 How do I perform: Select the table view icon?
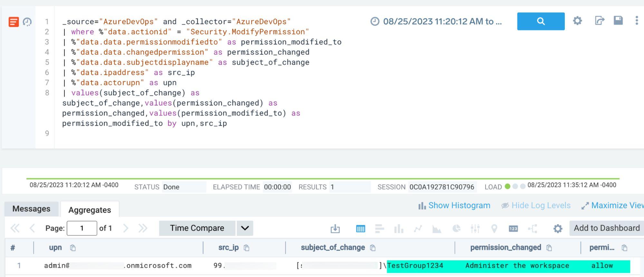point(360,229)
